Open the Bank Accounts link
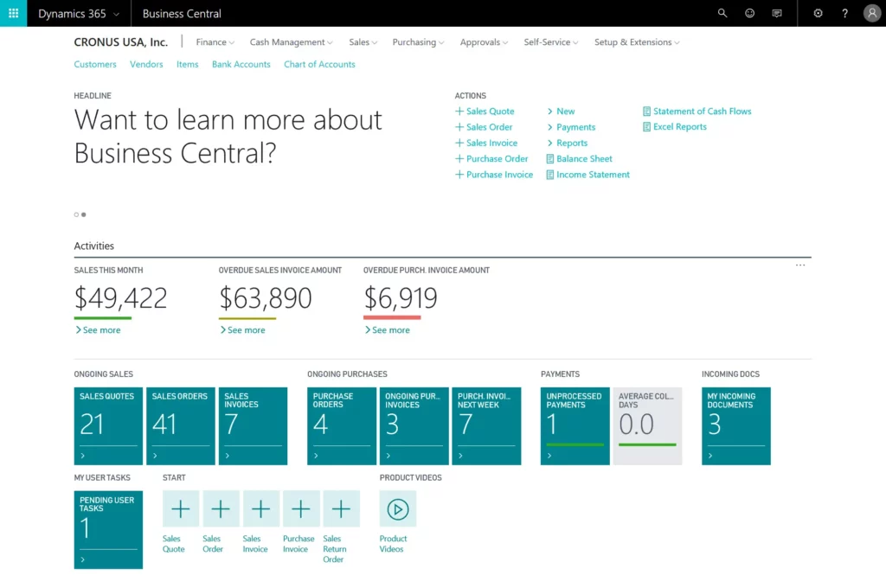This screenshot has height=588, width=886. 241,64
